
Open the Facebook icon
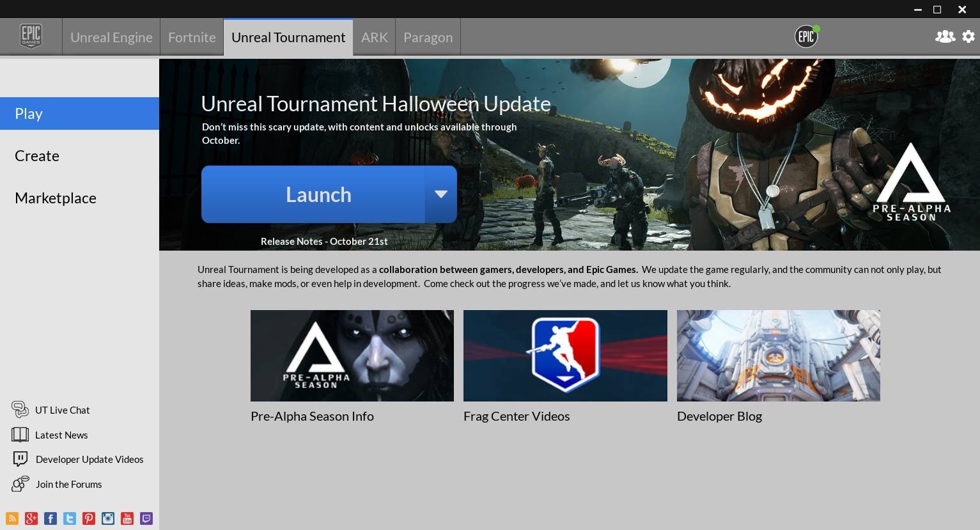tap(51, 518)
